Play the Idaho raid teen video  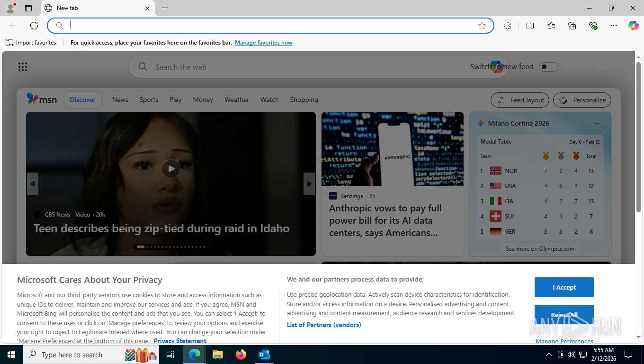(x=170, y=169)
